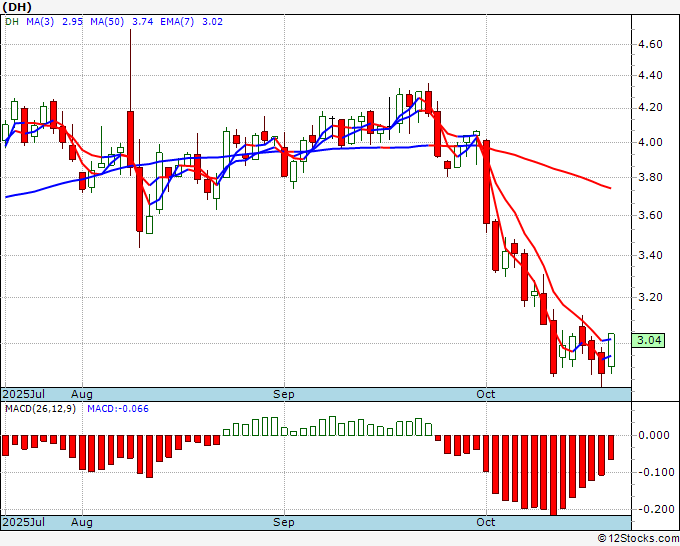
Task: Click the last red MACD histogram bar
Action: (x=611, y=448)
